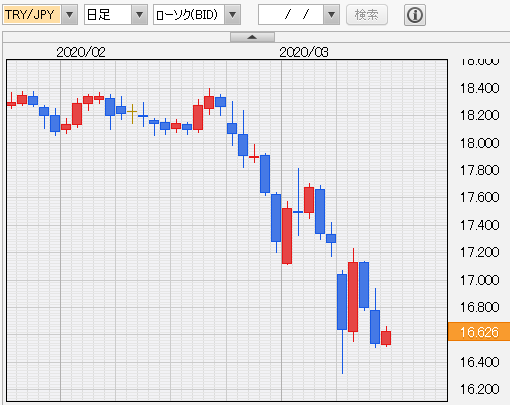510x405 pixels.
Task: Open the TRY/JPY currency pair dropdown arrow
Action: click(70, 15)
